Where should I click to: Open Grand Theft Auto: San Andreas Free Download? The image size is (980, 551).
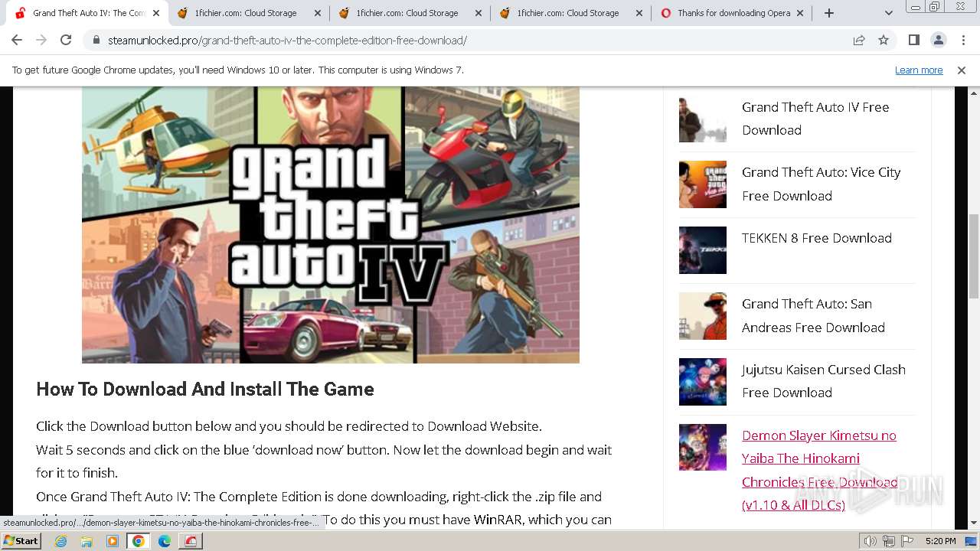pos(813,315)
